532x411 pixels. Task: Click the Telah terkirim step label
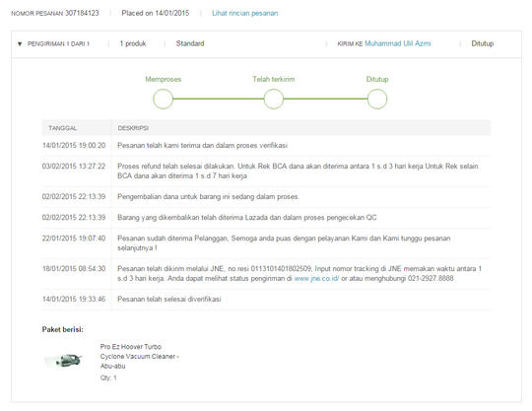[274, 80]
